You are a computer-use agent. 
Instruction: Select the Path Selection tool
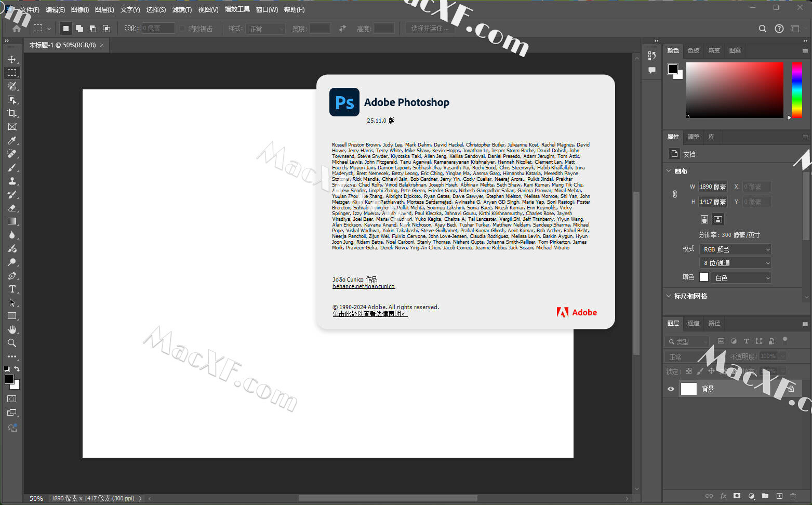pyautogui.click(x=12, y=302)
